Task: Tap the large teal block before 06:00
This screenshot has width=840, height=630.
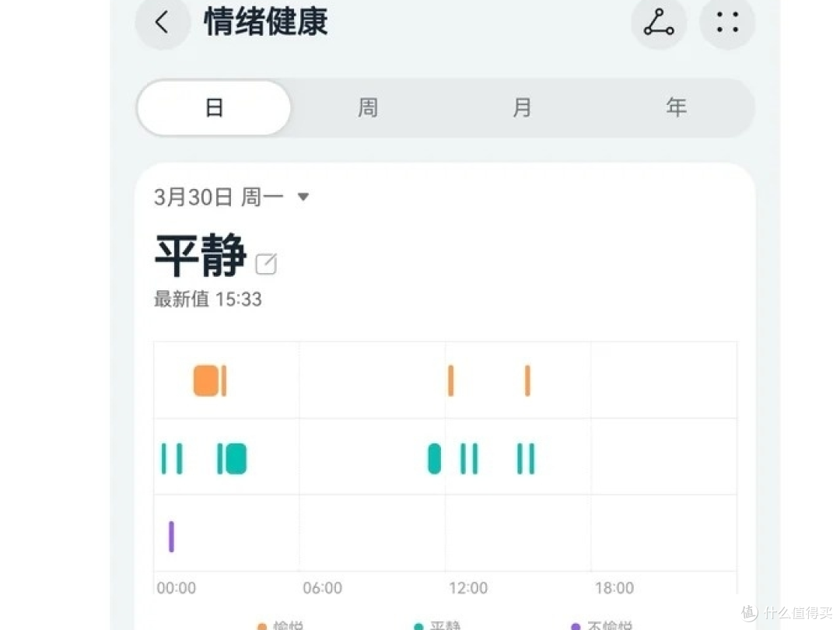Action: [x=236, y=459]
